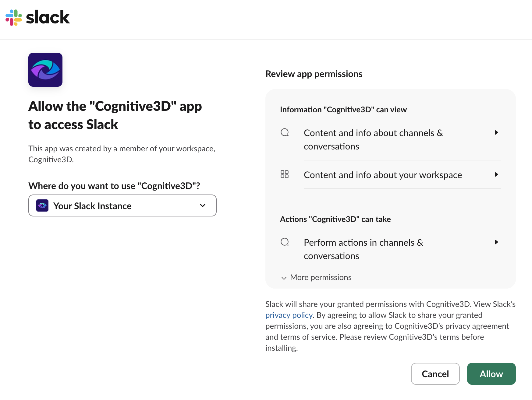Click the 'Allow the "Cognitive3D" app' title
This screenshot has height=400, width=532.
(x=115, y=115)
